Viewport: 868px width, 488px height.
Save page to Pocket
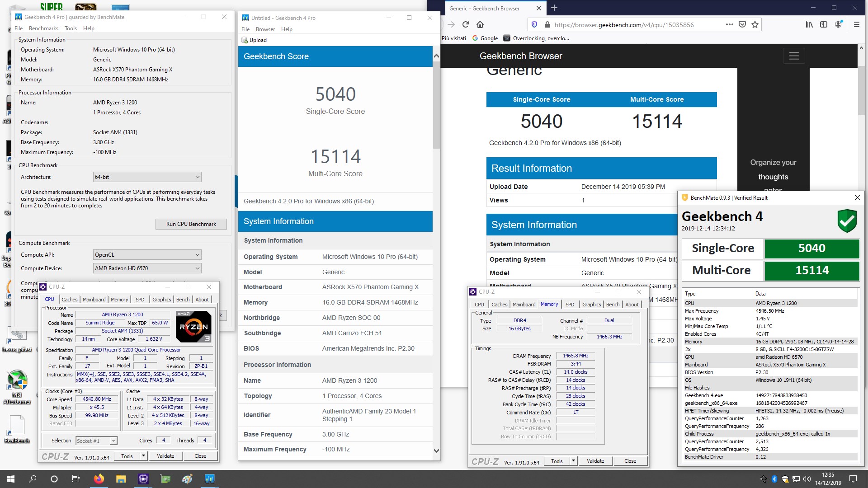[742, 24]
